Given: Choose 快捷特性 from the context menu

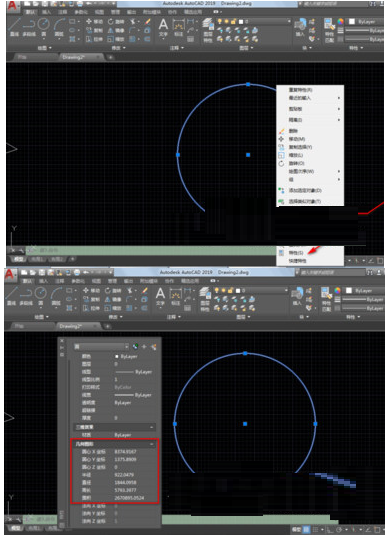Looking at the screenshot, I should tap(310, 261).
